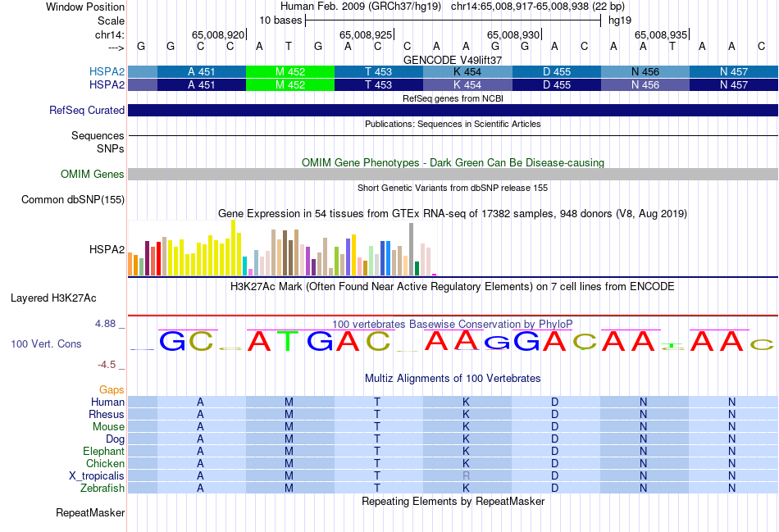Click the green M 452 codon in first HSPA2 row

[x=290, y=72]
